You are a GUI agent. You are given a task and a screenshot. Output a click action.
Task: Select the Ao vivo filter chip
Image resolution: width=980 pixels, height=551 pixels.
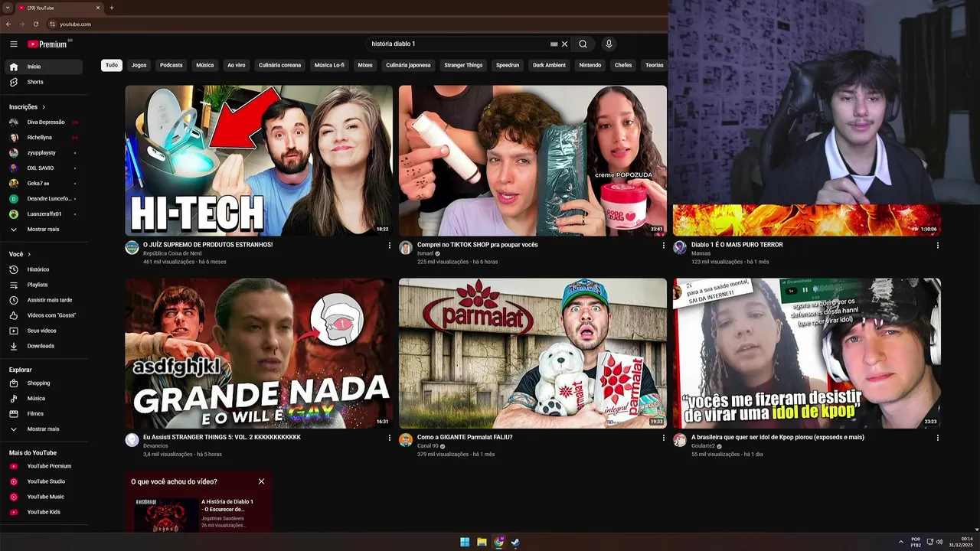(236, 65)
